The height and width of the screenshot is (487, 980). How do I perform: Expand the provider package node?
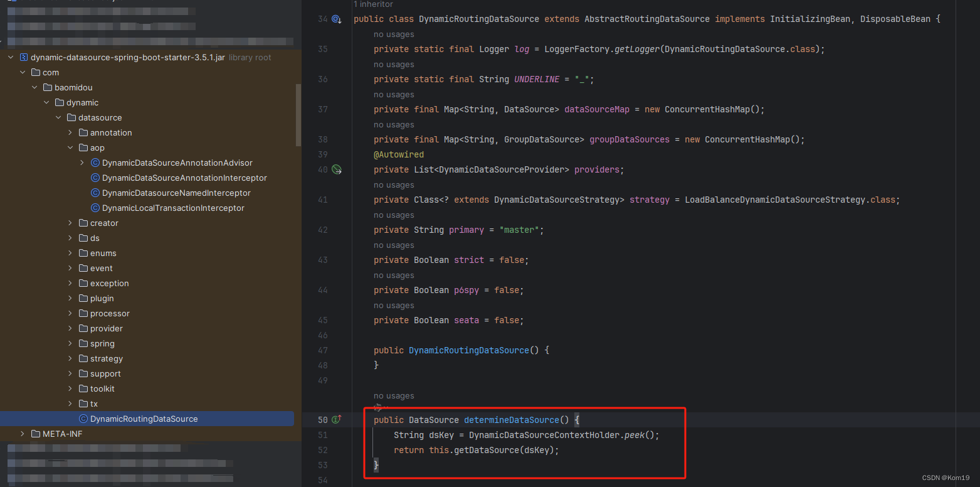pos(70,328)
